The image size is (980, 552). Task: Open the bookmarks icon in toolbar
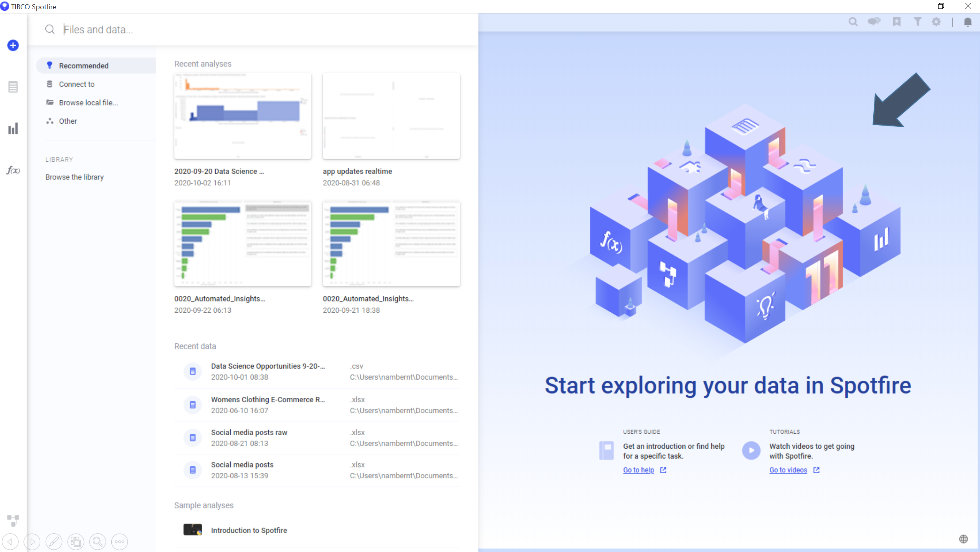tap(897, 22)
